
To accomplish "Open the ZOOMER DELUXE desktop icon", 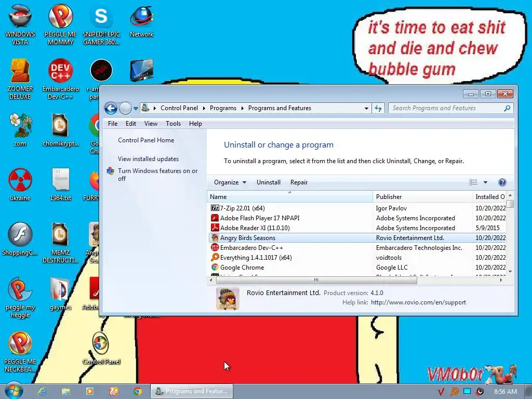I will click(20, 79).
